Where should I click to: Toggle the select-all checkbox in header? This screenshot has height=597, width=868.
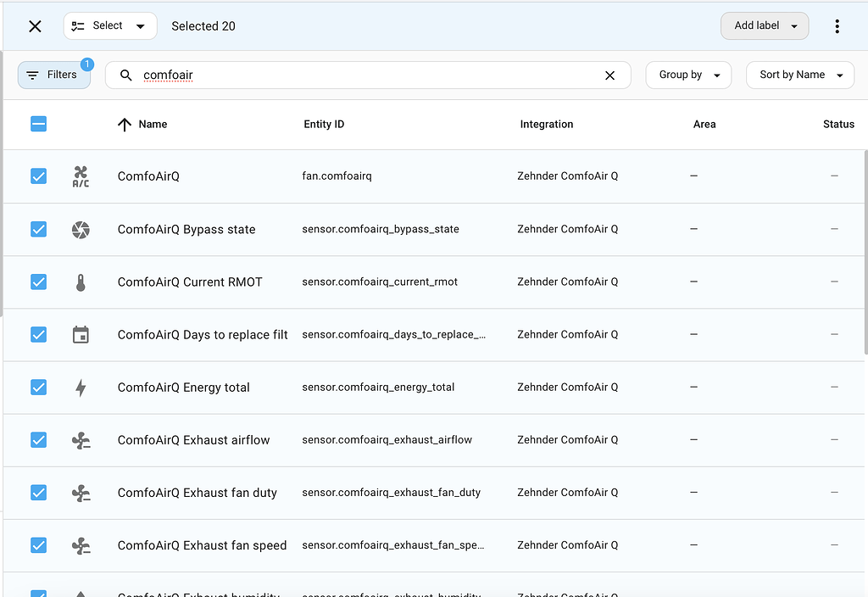click(x=38, y=124)
